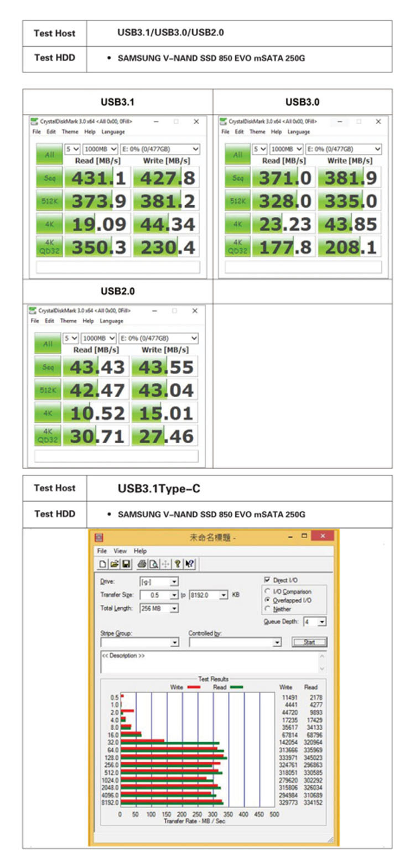The height and width of the screenshot is (868, 415).
Task: Click the context help arrow-question icon
Action: (189, 564)
